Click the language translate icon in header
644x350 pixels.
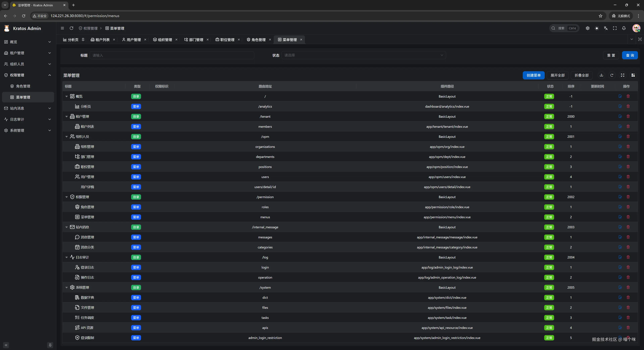(x=606, y=28)
